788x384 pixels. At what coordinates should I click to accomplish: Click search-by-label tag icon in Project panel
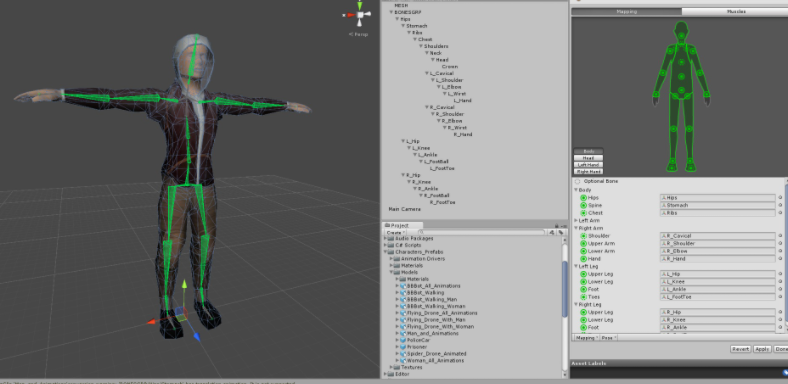tap(560, 232)
